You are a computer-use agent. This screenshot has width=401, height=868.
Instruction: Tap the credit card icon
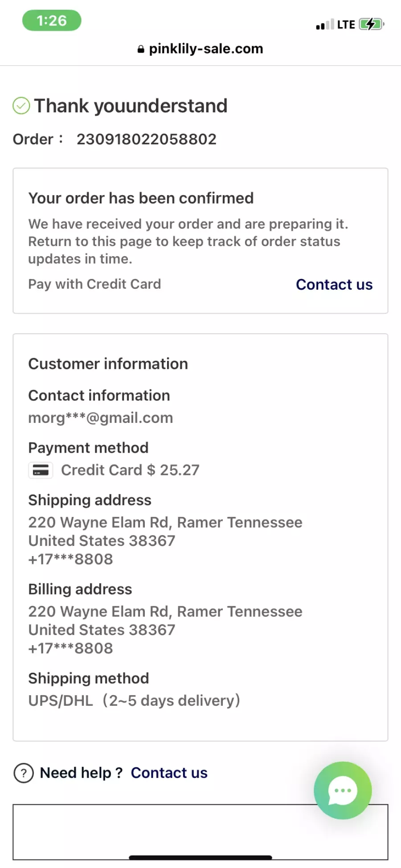pos(41,470)
